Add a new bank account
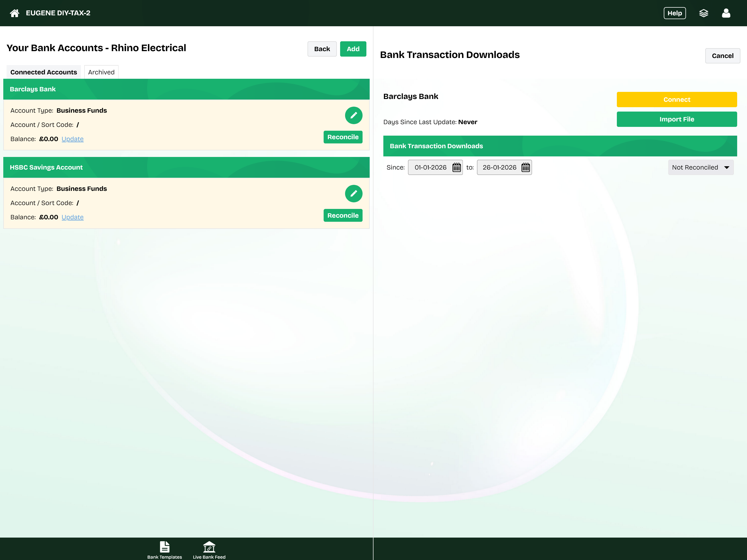This screenshot has width=747, height=560. click(353, 49)
